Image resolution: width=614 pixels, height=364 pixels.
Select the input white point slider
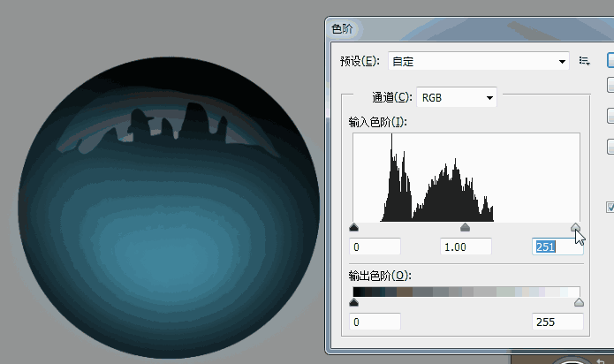click(x=575, y=227)
